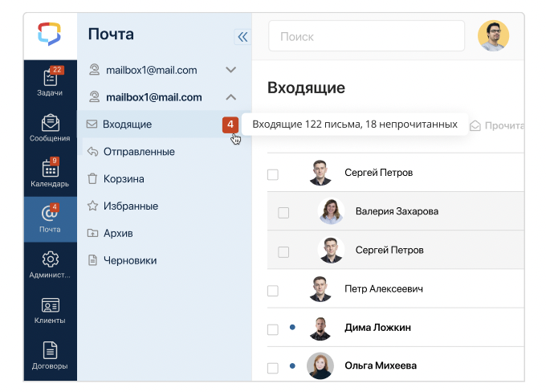Collapse the second mailbox1@mail.com account chevron
The height and width of the screenshot is (392, 546).
(231, 97)
